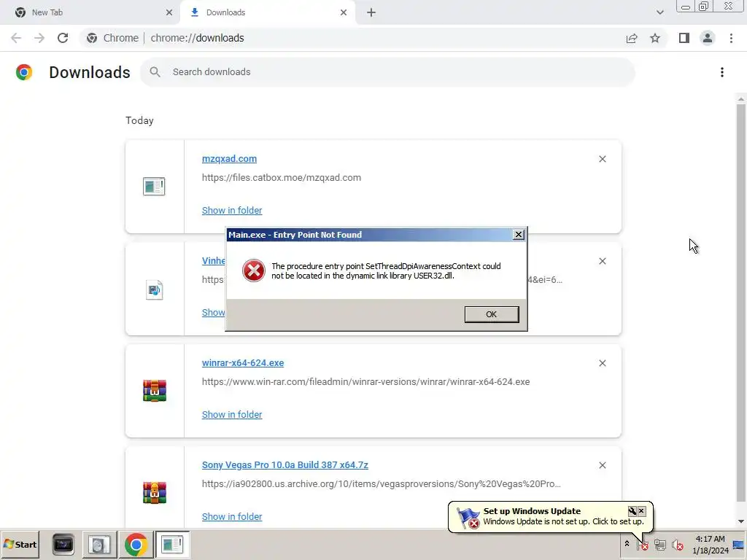Reload the downloads page

point(63,38)
